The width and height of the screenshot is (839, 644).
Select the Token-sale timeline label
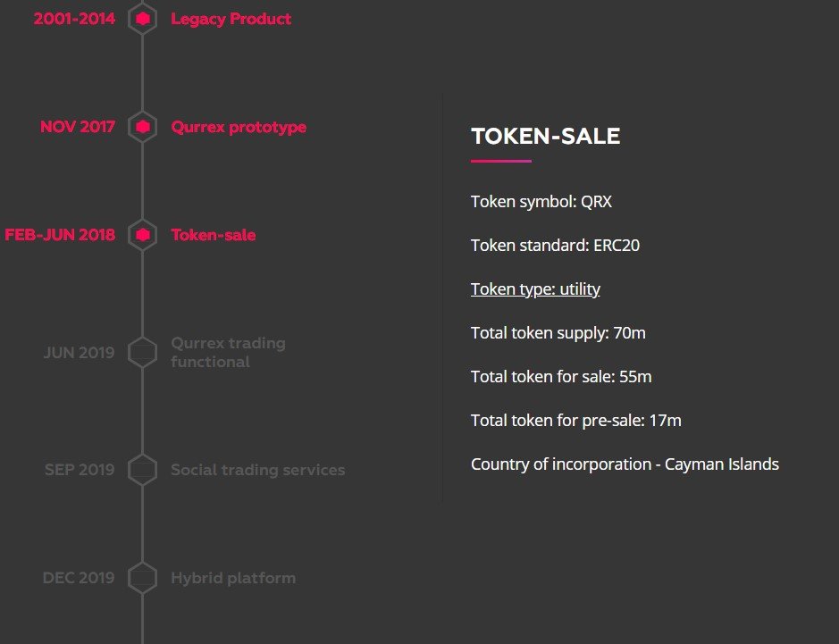click(213, 235)
